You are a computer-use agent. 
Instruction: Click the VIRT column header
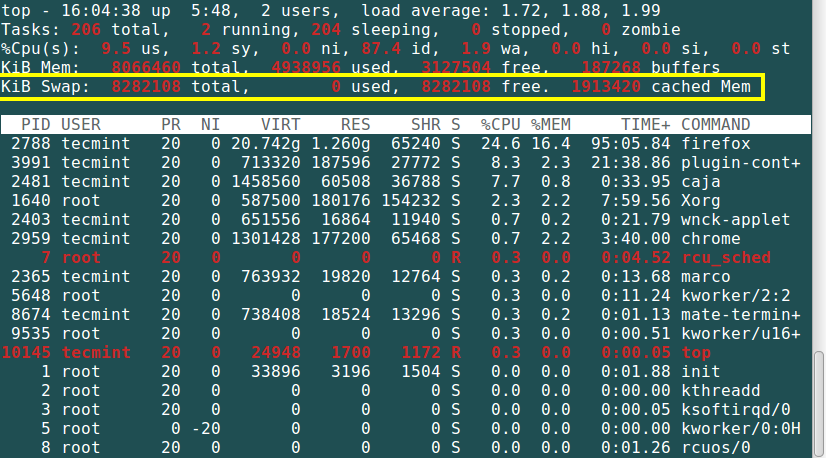click(x=279, y=125)
